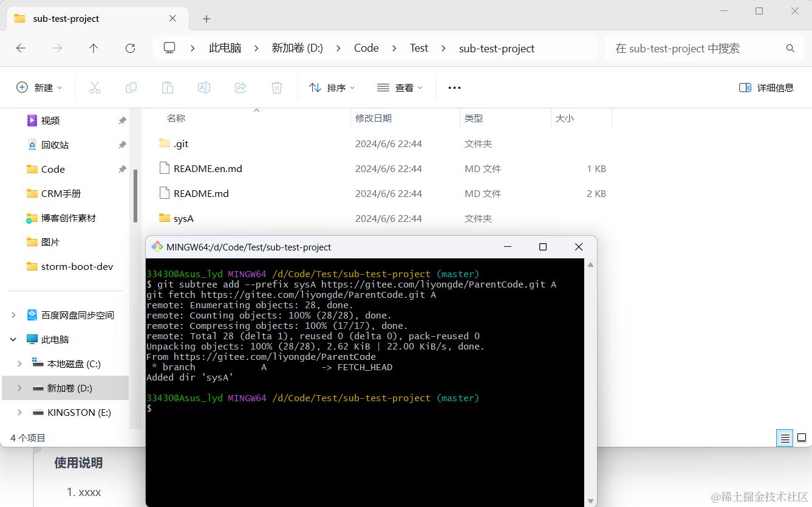Expand 本地磁盘 (C:) tree node
Viewport: 812px width, 507px height.
click(19, 364)
